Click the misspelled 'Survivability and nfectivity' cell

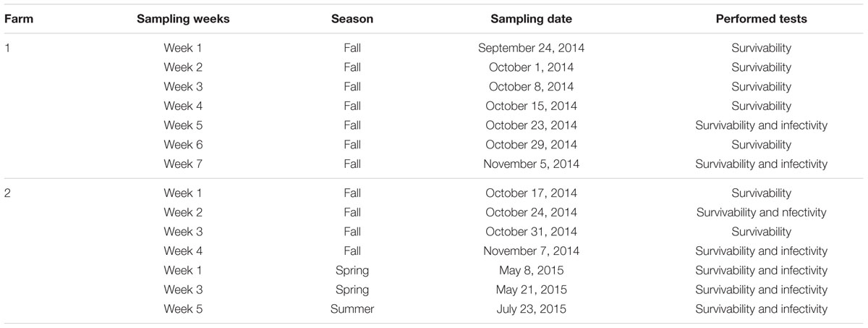click(761, 212)
